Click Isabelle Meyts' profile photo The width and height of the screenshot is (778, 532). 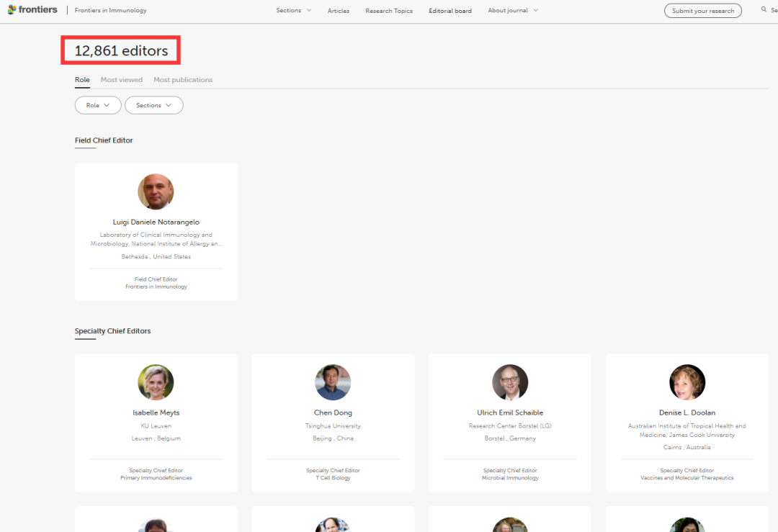pos(156,382)
